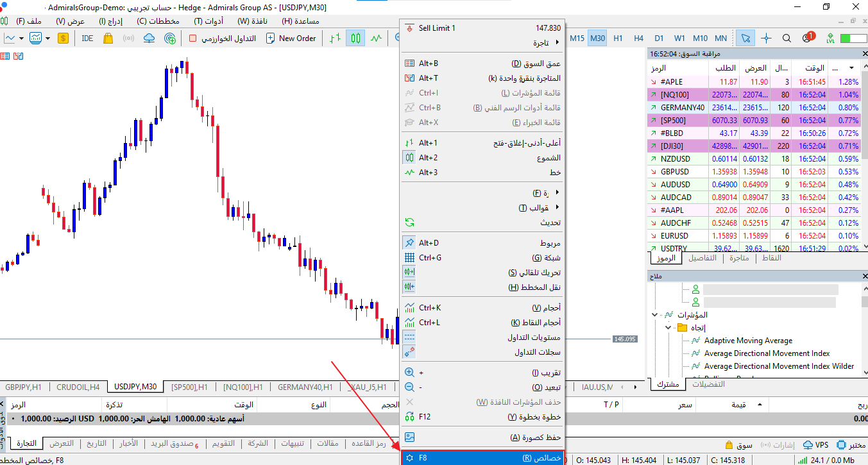The height and width of the screenshot is (465, 868).
Task: Expand the submenu above Templates
Action: pyautogui.click(x=482, y=193)
